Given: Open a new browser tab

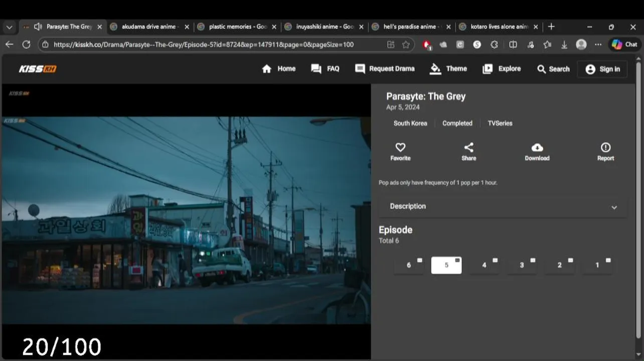Looking at the screenshot, I should click(x=551, y=27).
